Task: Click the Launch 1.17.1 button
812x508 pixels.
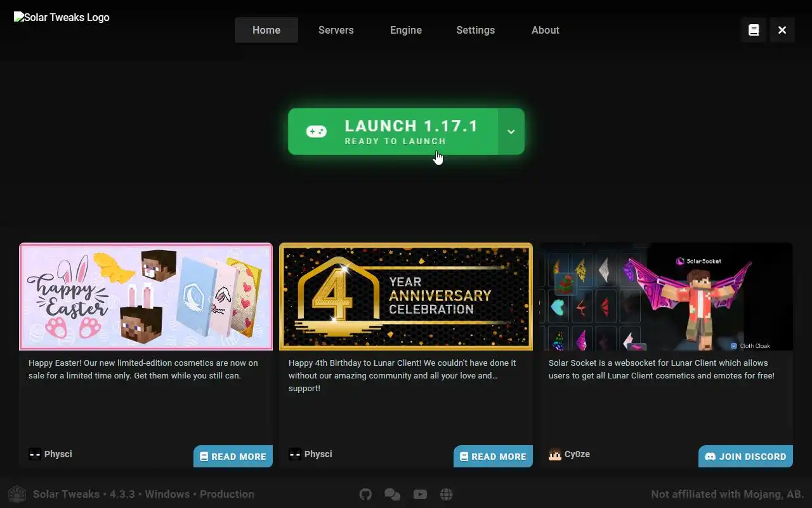Action: 393,131
